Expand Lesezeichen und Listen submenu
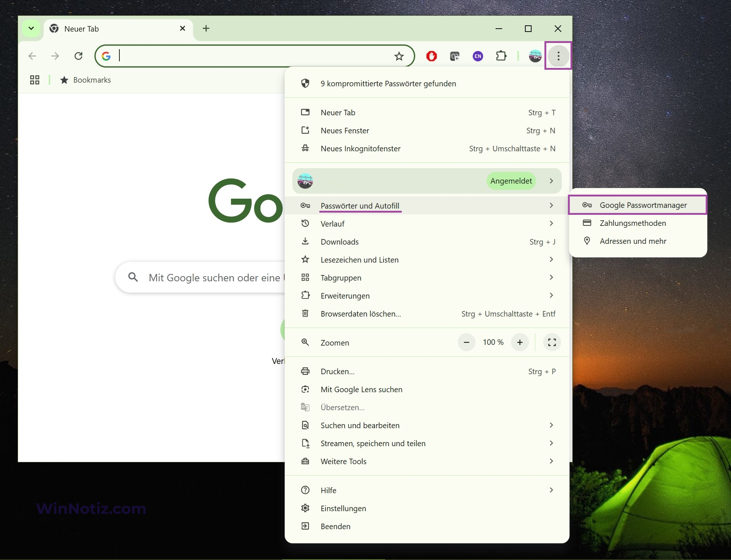Viewport: 731px width, 560px height. (x=427, y=259)
